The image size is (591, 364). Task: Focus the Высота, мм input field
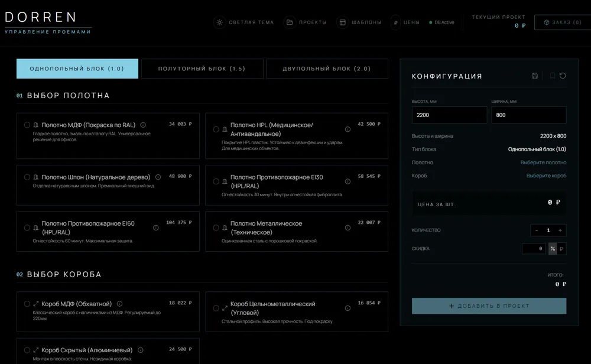[x=449, y=115]
